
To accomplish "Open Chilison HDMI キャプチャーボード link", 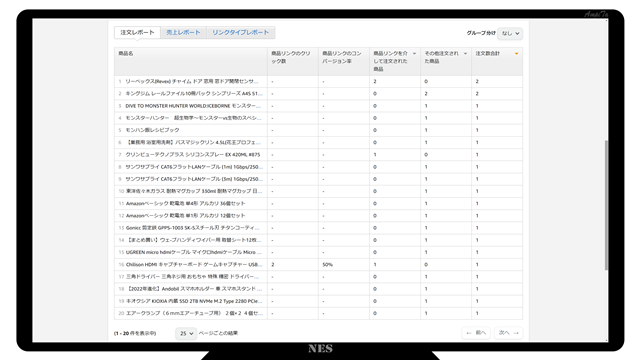I will [x=194, y=264].
